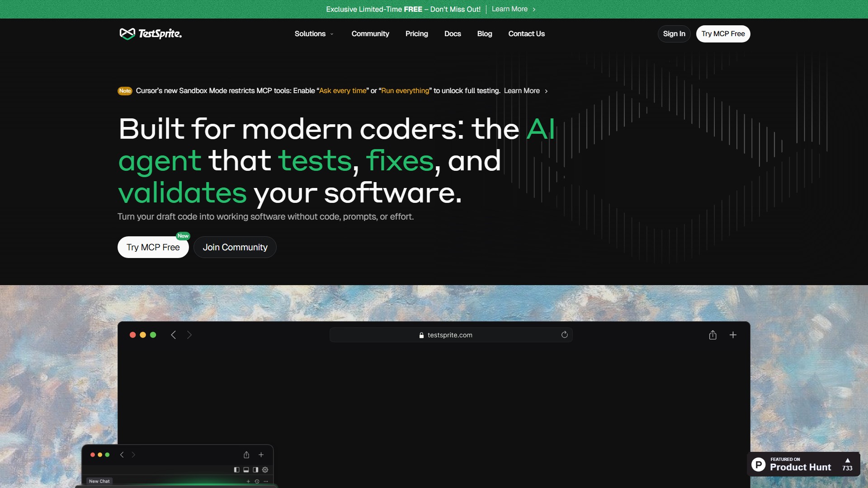The width and height of the screenshot is (868, 488).
Task: Click the TestSprite logo
Action: click(x=151, y=34)
